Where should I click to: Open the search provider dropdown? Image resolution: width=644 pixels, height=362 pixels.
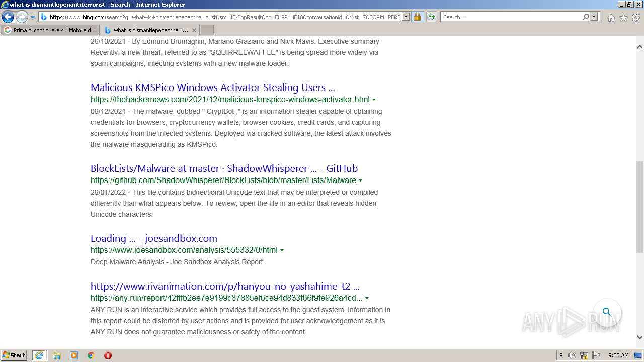coord(594,17)
